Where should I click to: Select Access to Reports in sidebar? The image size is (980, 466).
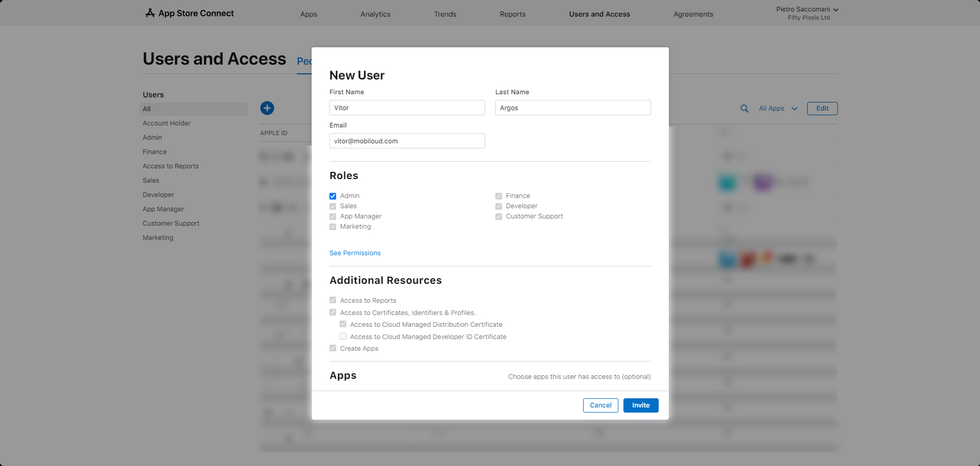click(x=171, y=166)
